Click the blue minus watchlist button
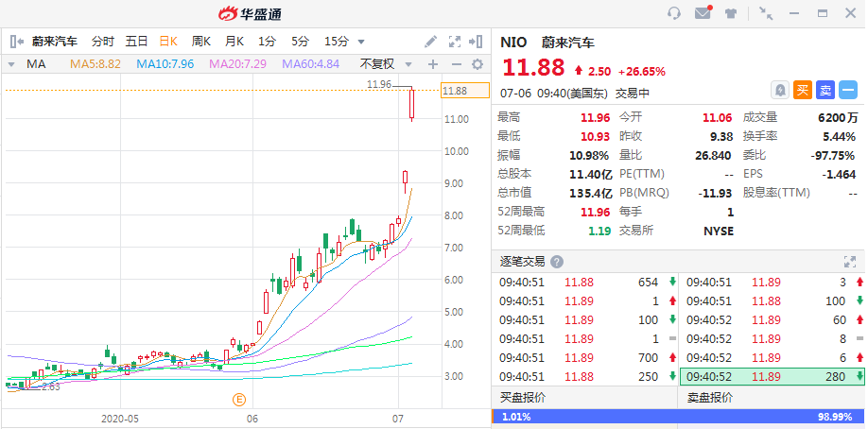 tap(847, 90)
